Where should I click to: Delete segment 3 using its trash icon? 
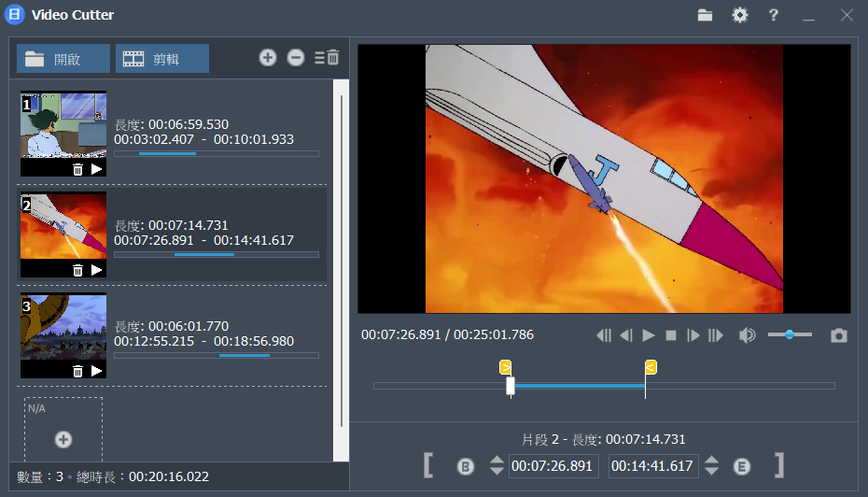point(78,371)
